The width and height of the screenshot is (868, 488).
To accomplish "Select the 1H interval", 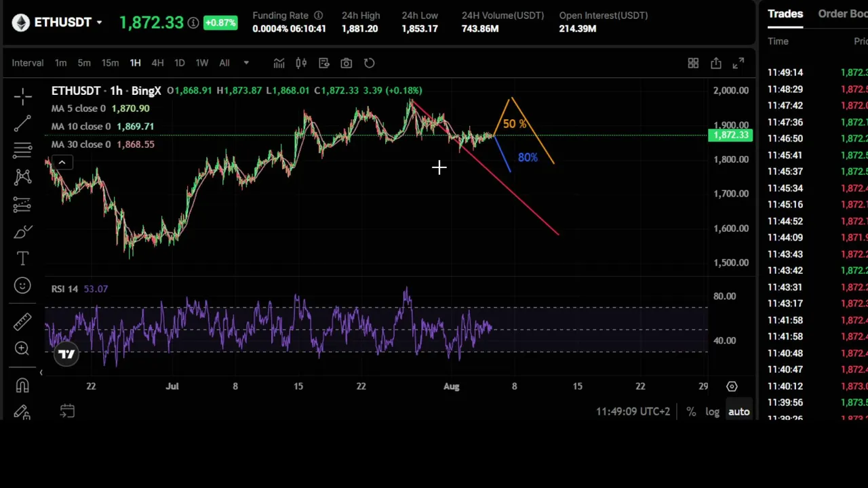I will (x=135, y=63).
